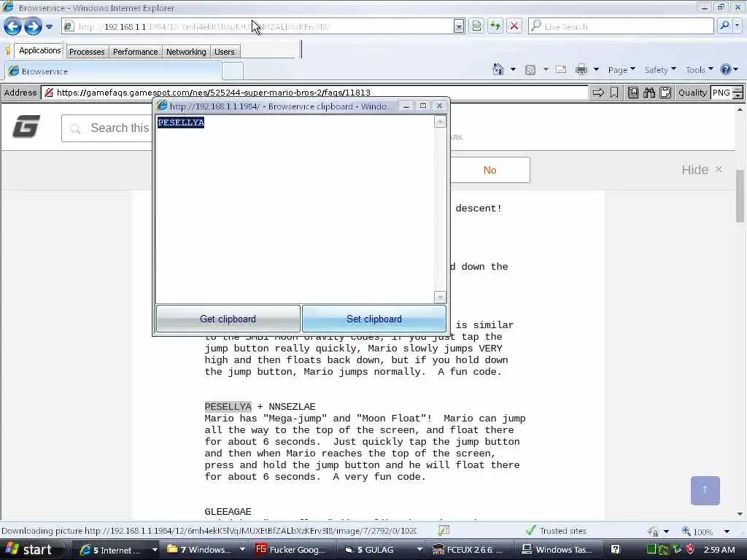Screen dimensions: 747x560
Task: Switch to the Applications tab
Action: point(40,50)
